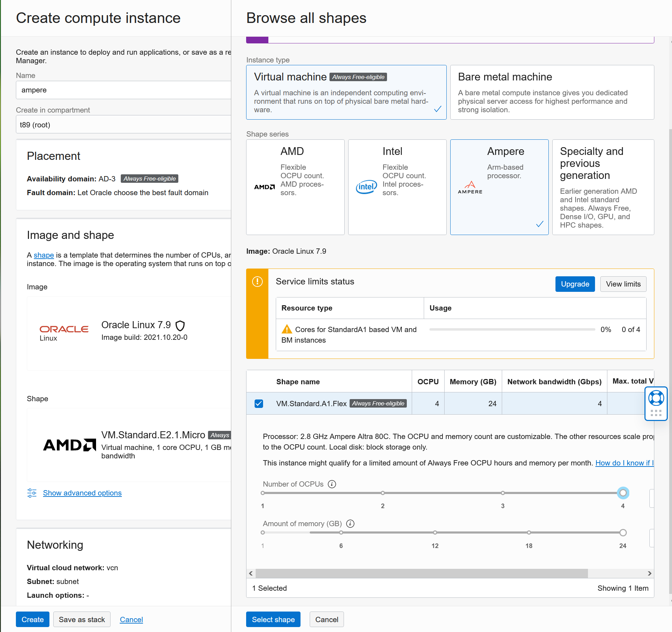Screen dimensions: 672x632
Task: Expand Show advanced options
Action: [82, 493]
